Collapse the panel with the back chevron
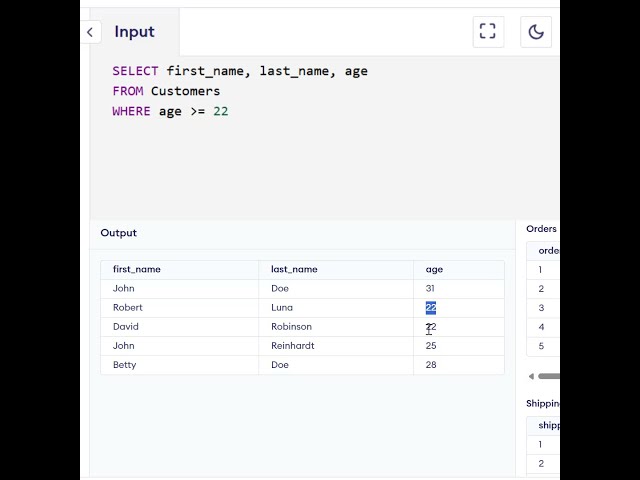 (x=90, y=32)
